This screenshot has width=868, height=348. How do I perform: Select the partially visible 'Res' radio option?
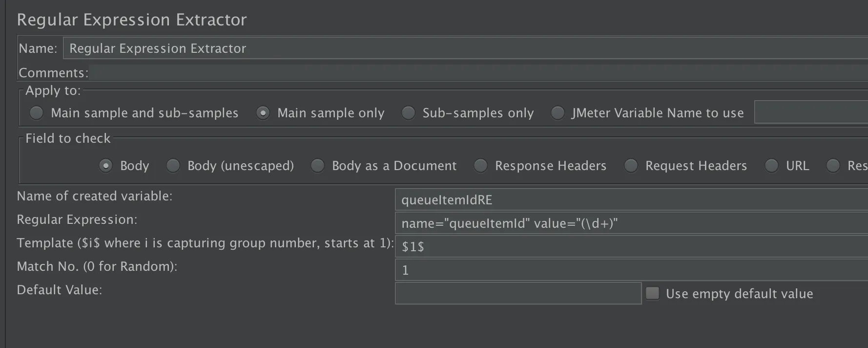pos(833,166)
